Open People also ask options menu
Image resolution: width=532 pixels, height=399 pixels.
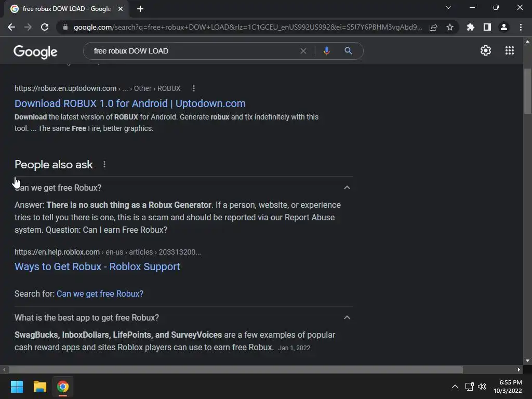tap(104, 165)
